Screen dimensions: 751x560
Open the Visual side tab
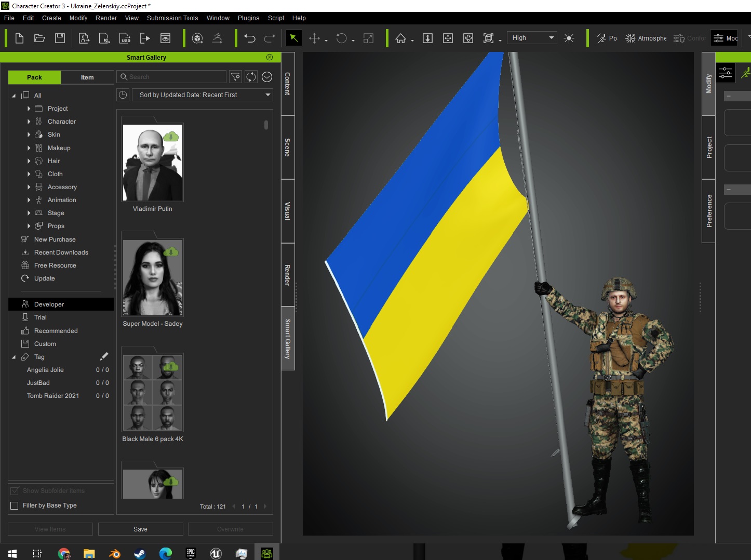point(288,211)
